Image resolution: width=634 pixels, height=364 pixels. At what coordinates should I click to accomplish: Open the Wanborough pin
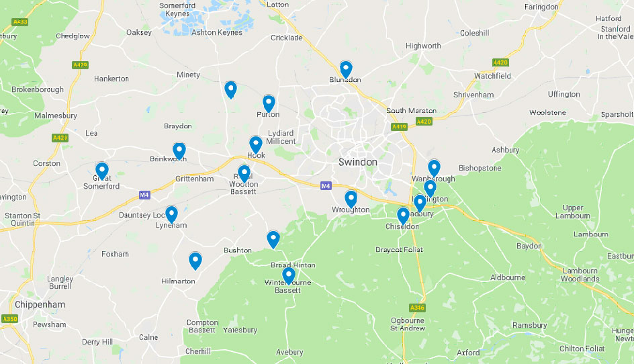click(434, 169)
